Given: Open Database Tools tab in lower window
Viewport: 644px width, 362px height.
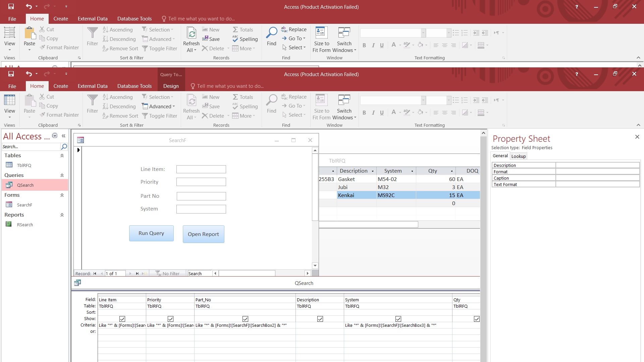Looking at the screenshot, I should click(x=135, y=86).
